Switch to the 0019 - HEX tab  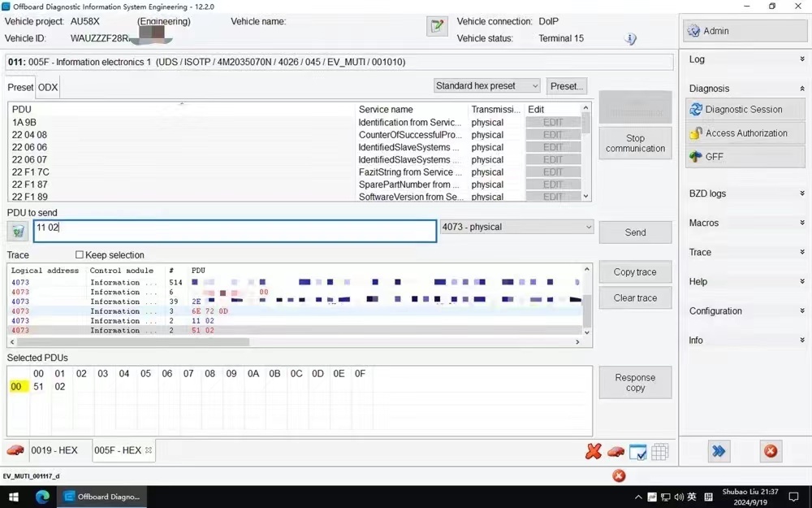(54, 450)
